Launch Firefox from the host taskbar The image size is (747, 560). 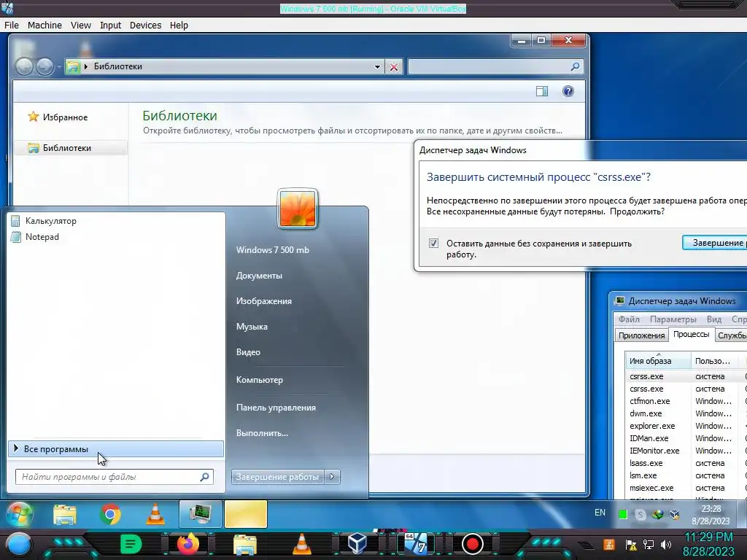click(188, 544)
